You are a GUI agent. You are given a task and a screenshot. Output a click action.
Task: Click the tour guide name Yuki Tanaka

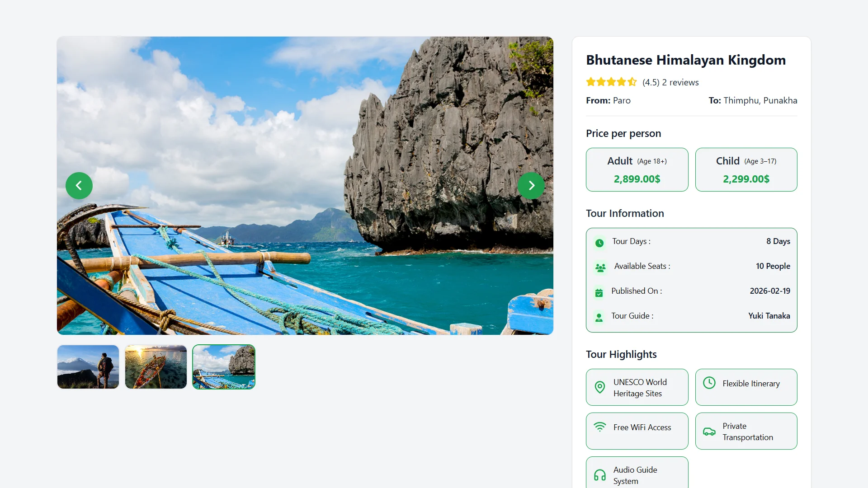[769, 316]
